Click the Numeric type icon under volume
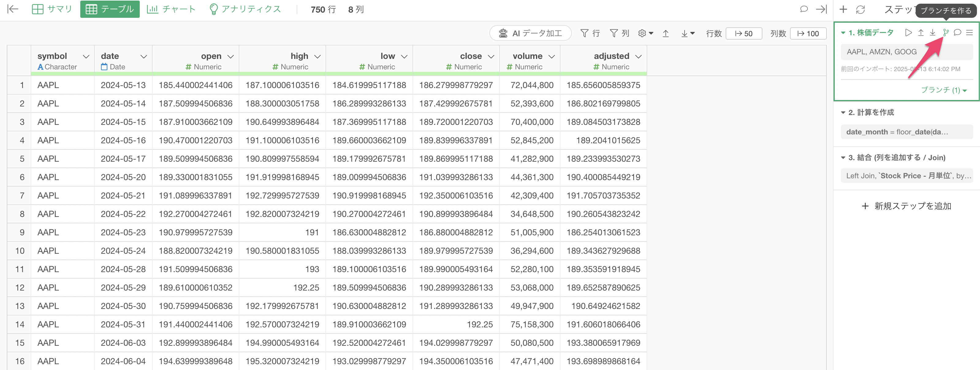This screenshot has height=370, width=980. [x=509, y=67]
